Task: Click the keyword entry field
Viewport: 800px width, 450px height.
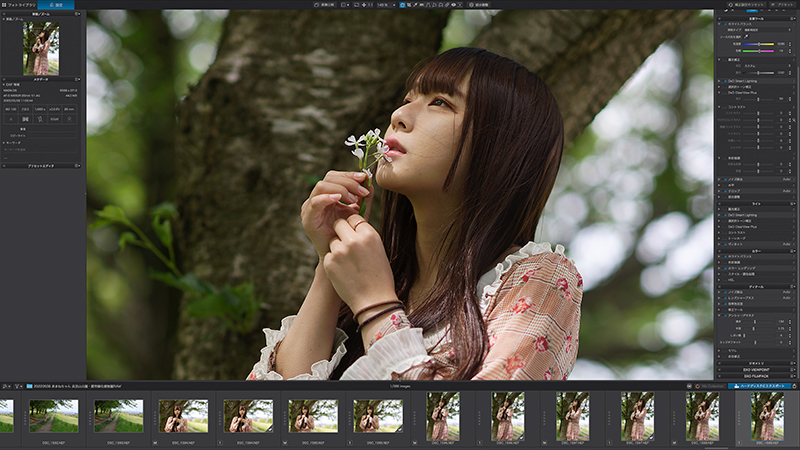Action: click(x=40, y=149)
